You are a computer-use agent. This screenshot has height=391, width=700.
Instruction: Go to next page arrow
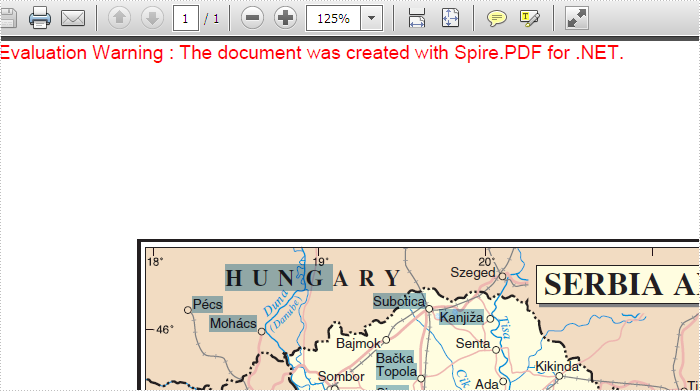(152, 18)
